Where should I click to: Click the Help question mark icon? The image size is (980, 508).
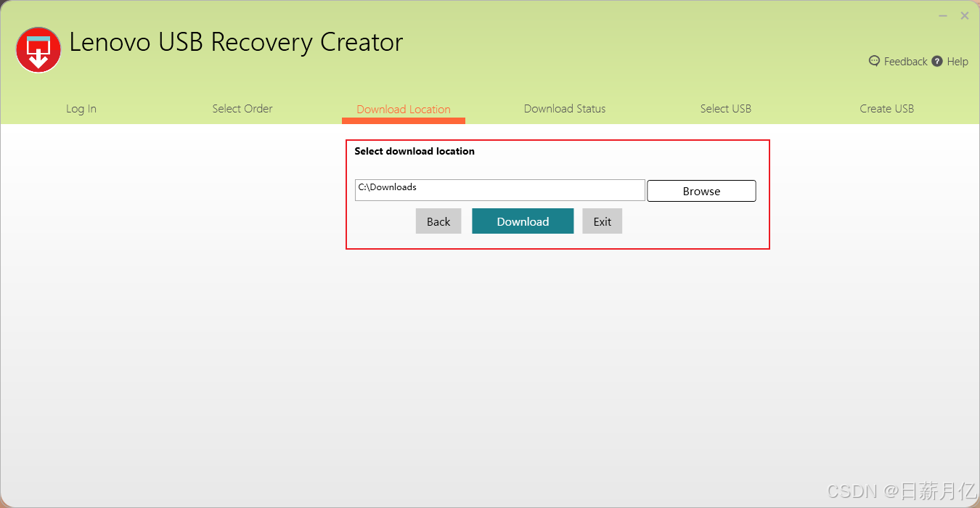(937, 61)
